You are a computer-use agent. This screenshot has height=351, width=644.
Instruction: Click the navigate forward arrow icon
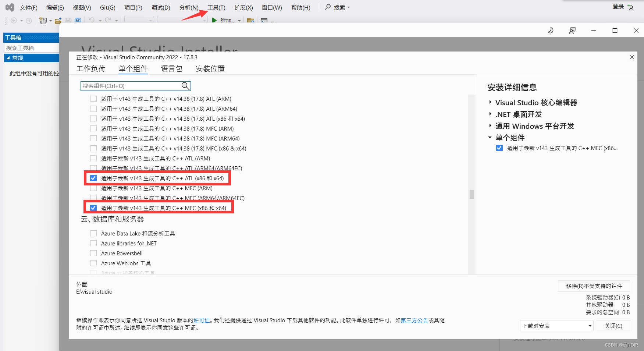pos(29,21)
